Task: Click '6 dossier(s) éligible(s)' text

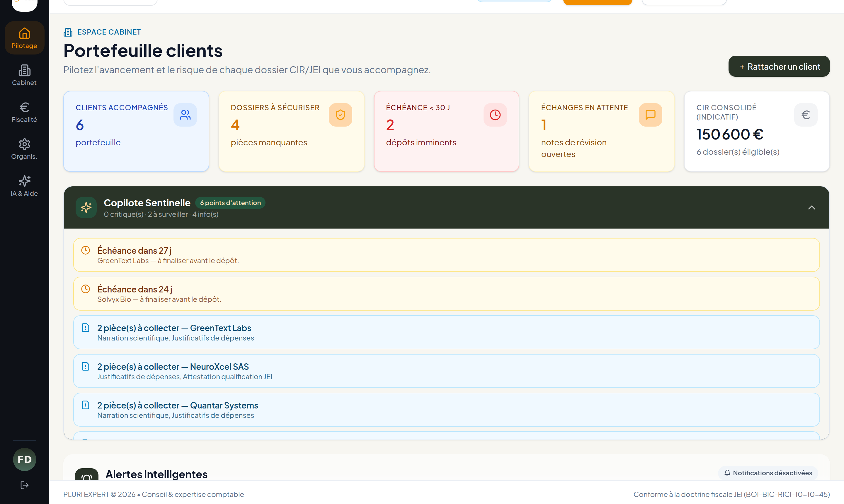Action: tap(738, 152)
